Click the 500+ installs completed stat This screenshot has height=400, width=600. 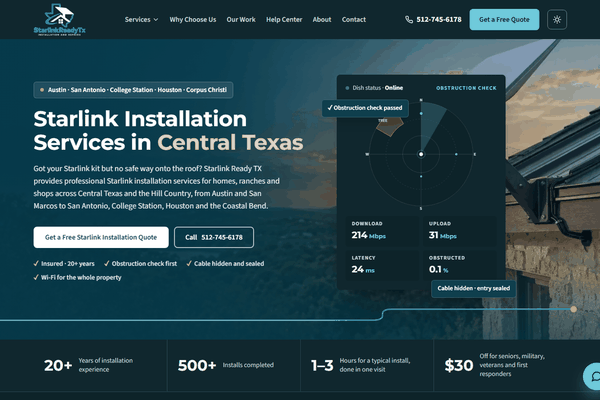coord(226,365)
